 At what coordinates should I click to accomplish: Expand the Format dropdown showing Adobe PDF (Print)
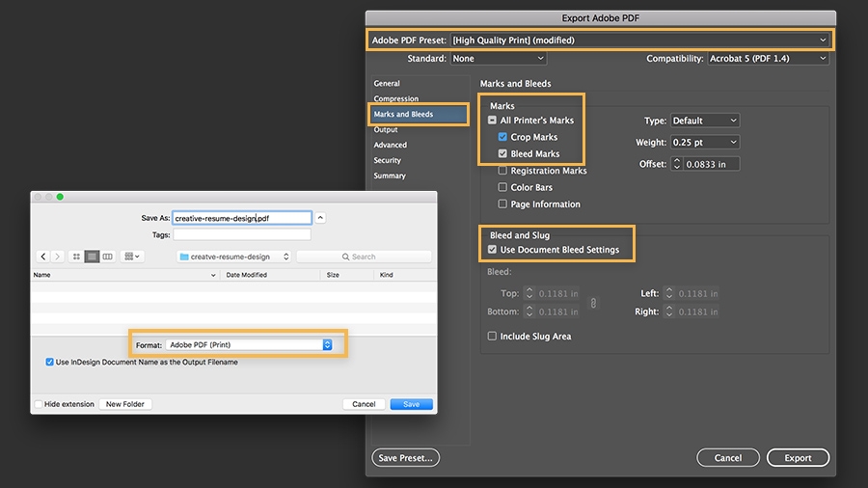pos(249,344)
